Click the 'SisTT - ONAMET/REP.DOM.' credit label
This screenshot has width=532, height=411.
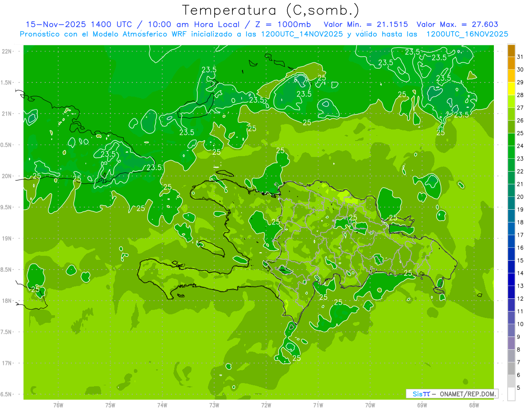pyautogui.click(x=451, y=394)
